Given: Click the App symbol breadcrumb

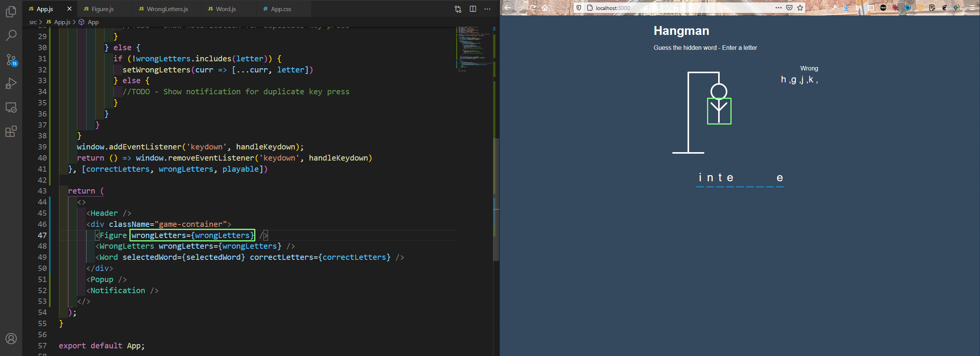Looking at the screenshot, I should [93, 22].
